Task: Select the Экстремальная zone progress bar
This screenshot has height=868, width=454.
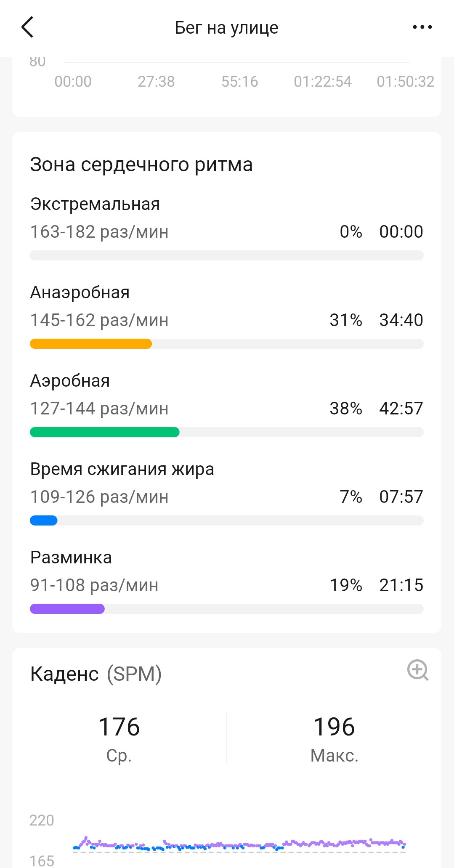Action: pos(226,255)
